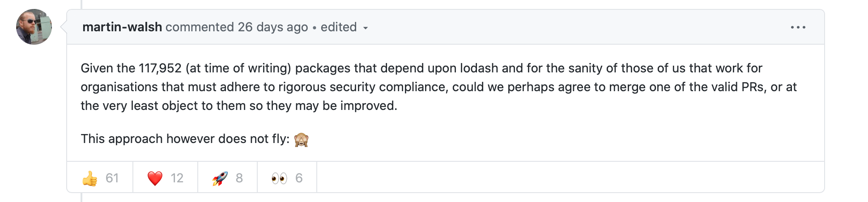Expand the "edited" history dropdown
The image size is (868, 202).
pyautogui.click(x=344, y=27)
